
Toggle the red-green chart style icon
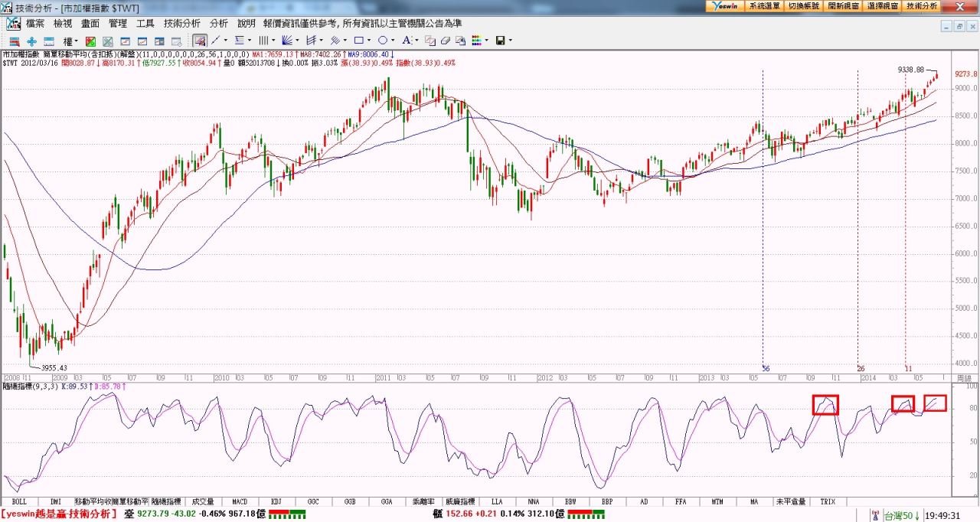click(x=90, y=41)
